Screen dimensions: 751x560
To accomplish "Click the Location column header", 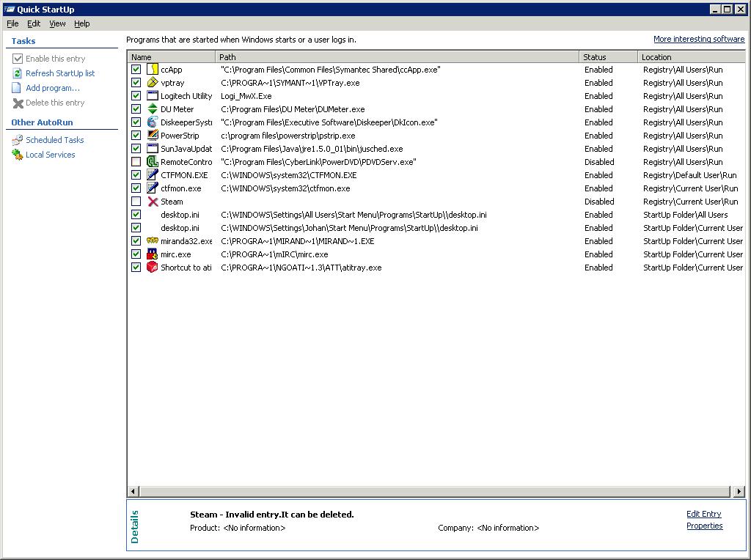I will [691, 57].
